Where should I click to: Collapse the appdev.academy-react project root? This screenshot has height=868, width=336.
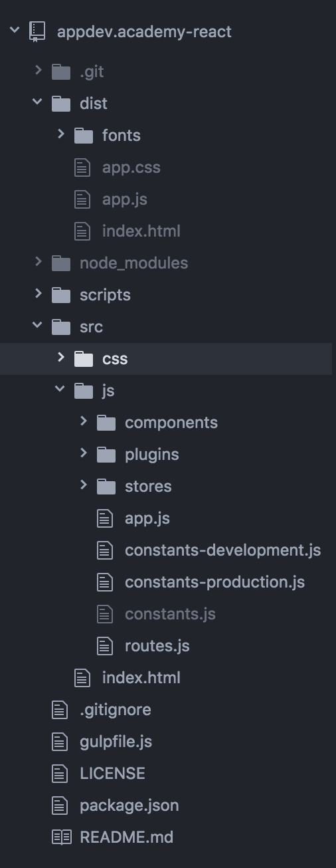15,31
